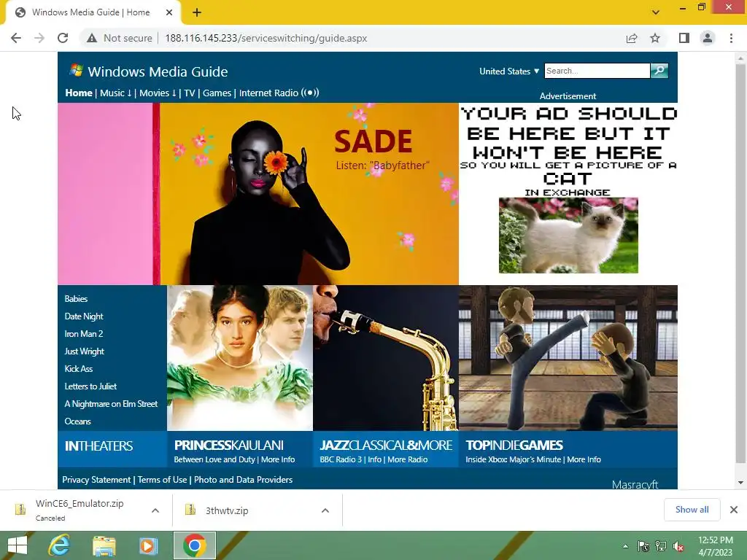Open the Date Night movie link

pos(84,316)
